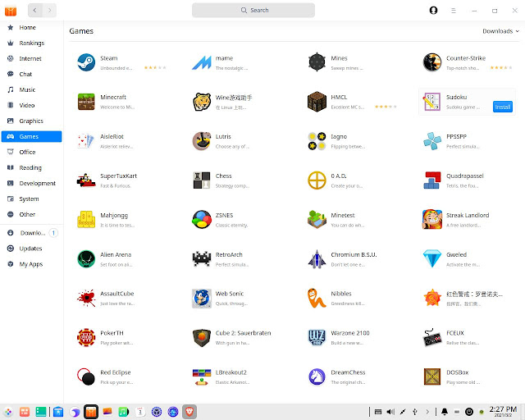Open the HMCL app icon

pyautogui.click(x=317, y=102)
